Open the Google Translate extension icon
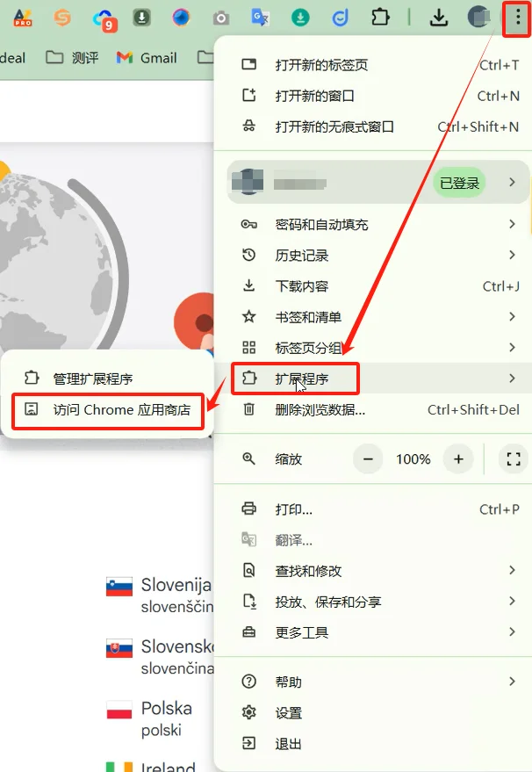The image size is (532, 772). [x=261, y=18]
